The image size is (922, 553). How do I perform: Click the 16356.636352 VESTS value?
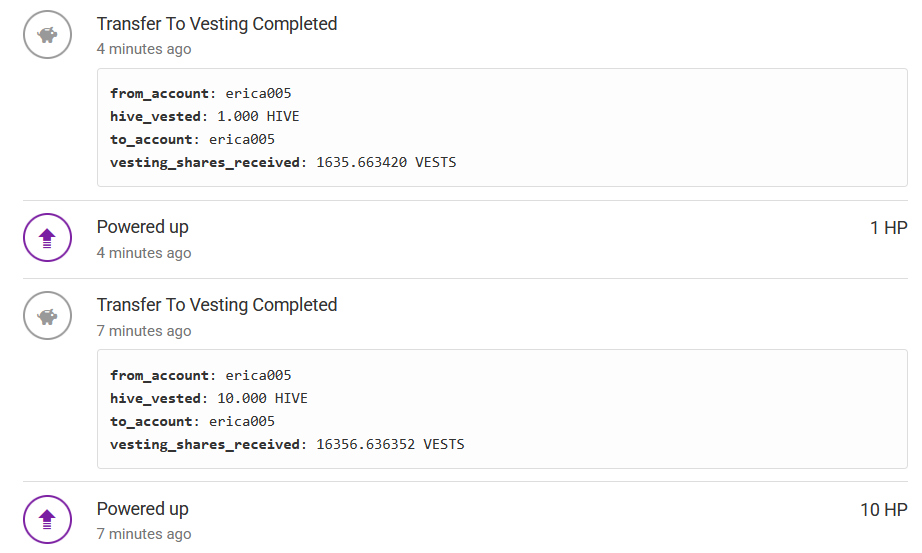pos(390,444)
